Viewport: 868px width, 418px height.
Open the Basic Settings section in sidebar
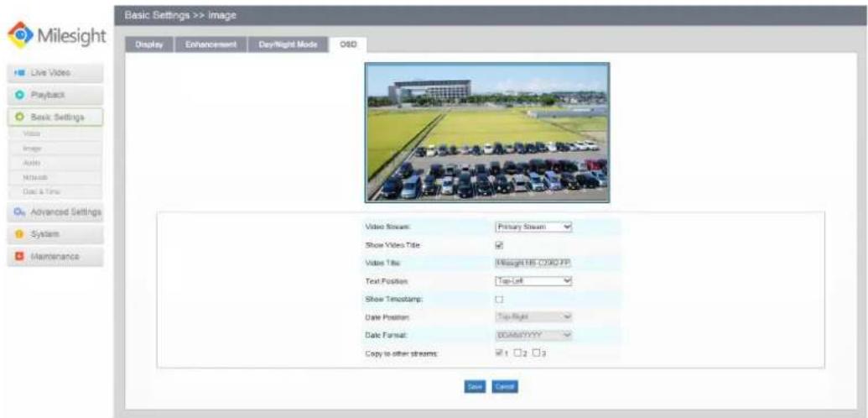tap(55, 117)
